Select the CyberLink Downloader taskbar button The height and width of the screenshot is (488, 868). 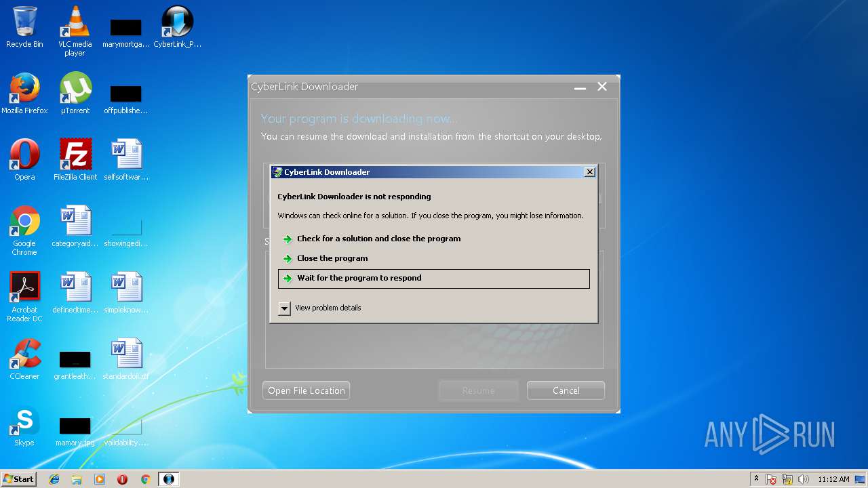169,479
